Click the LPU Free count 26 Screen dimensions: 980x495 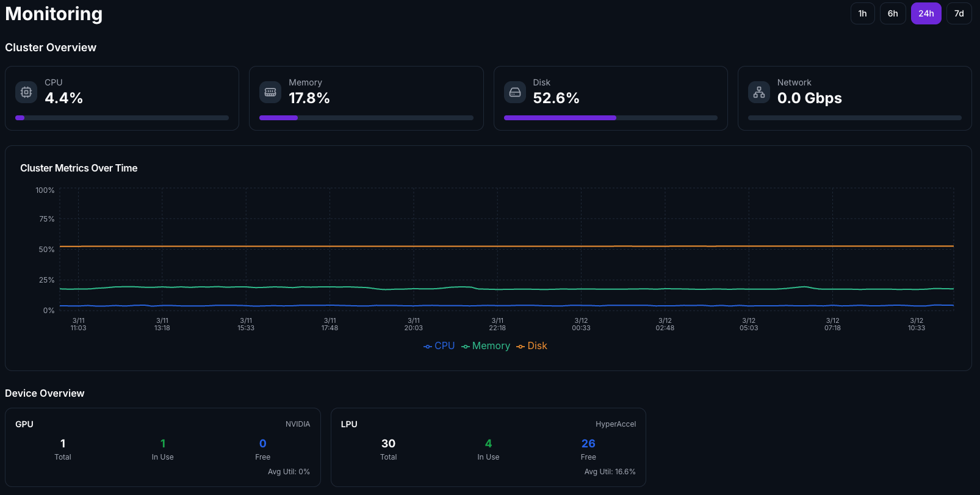tap(588, 444)
